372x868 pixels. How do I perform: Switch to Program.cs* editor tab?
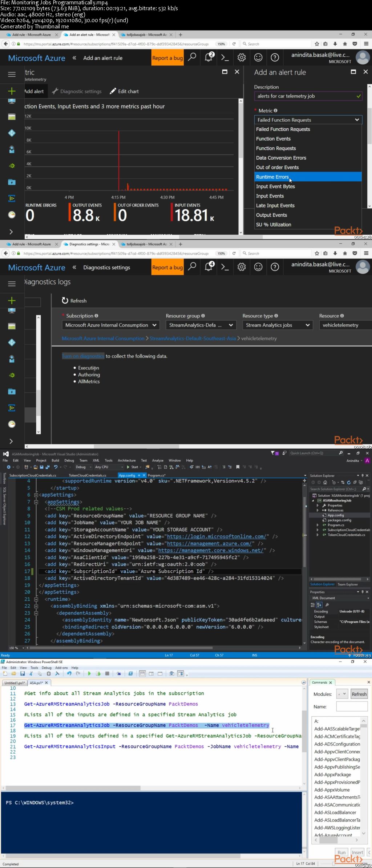[156, 475]
